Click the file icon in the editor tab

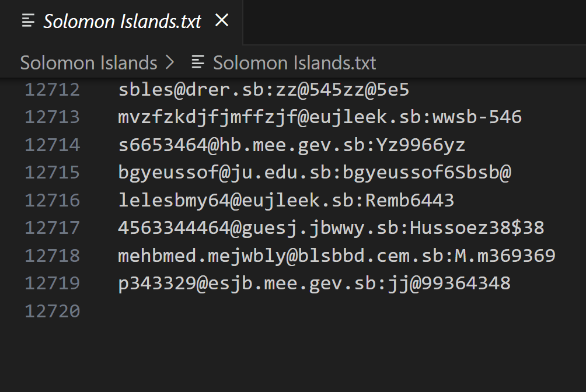[28, 22]
